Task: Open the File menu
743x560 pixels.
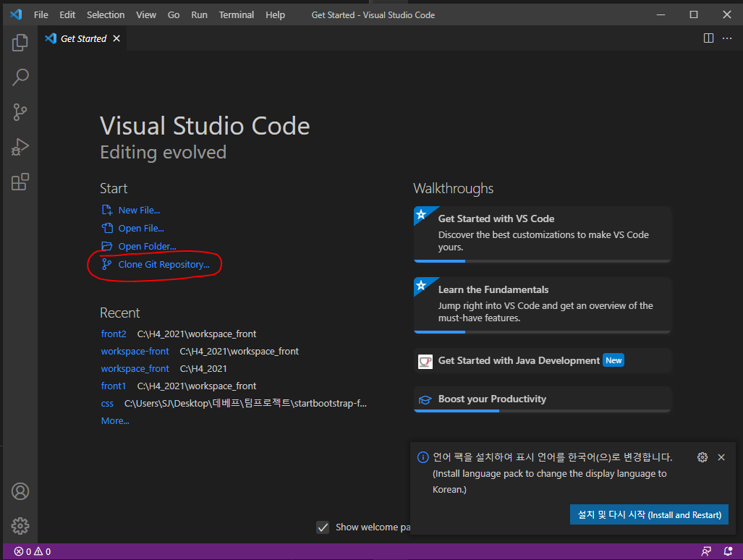Action: 41,14
